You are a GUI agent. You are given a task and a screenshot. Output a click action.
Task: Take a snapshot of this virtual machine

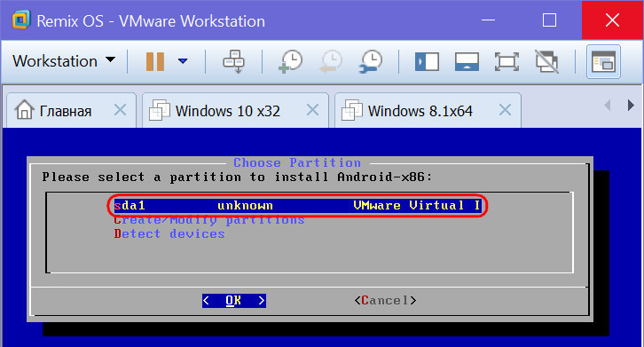pos(290,61)
